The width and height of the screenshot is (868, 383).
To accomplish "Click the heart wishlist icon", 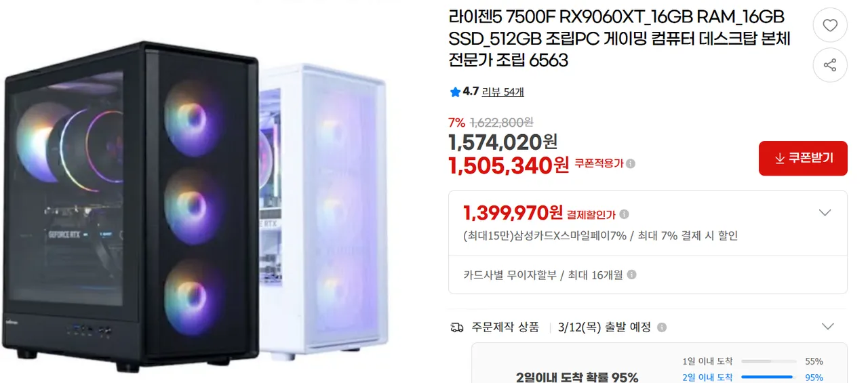I will (830, 26).
